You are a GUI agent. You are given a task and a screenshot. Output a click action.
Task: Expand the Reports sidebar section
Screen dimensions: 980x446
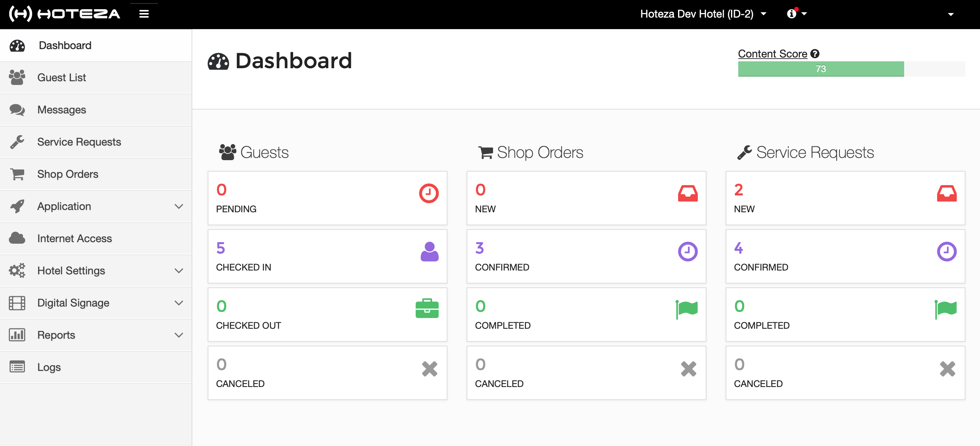coord(179,335)
